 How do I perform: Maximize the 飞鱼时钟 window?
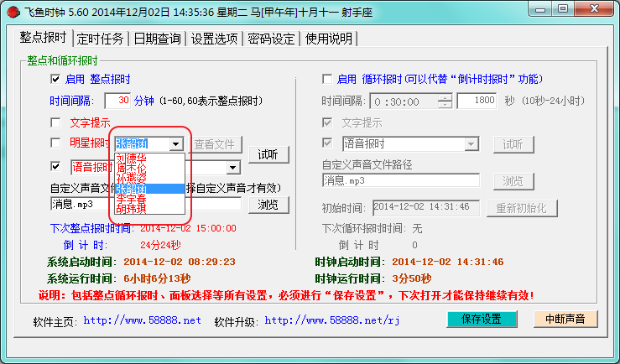[563, 9]
